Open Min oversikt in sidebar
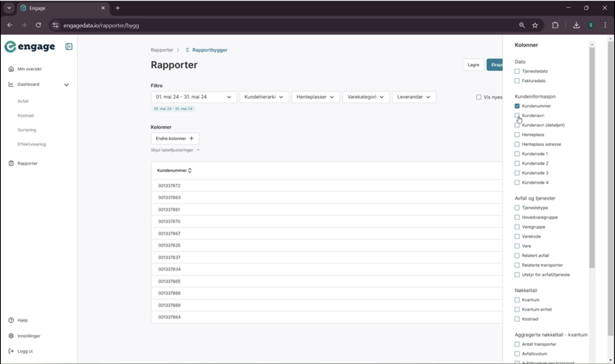The width and height of the screenshot is (615, 364). coord(30,69)
